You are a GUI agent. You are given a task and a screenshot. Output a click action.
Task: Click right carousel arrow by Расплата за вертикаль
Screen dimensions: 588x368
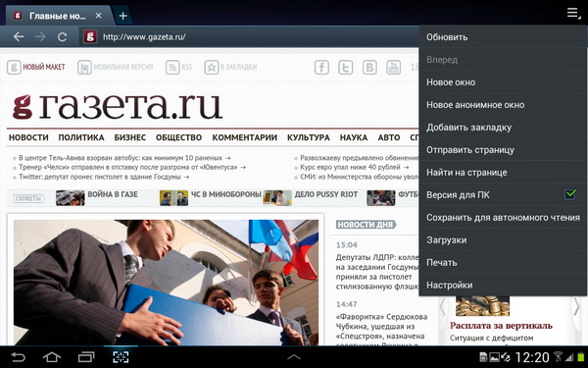(577, 306)
